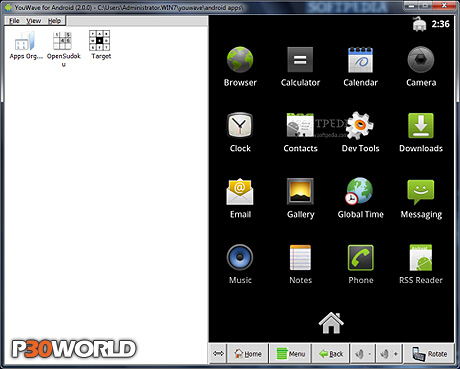Open the Calendar app

[360, 60]
